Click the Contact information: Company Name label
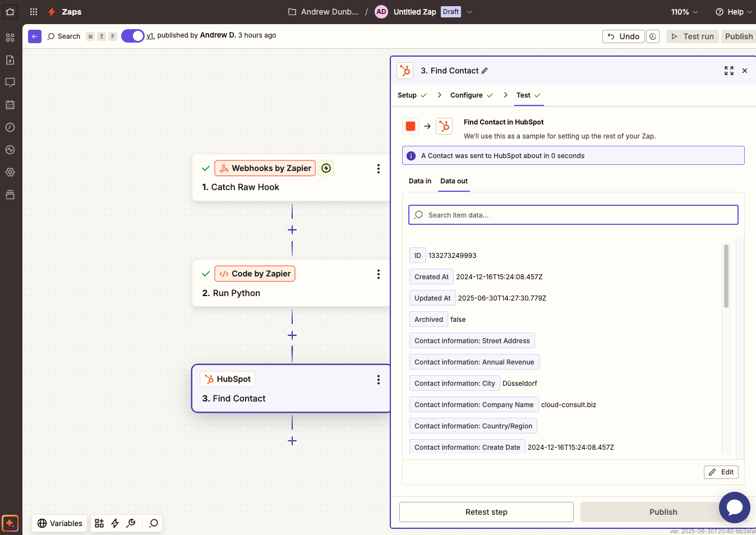This screenshot has width=756, height=535. point(474,405)
